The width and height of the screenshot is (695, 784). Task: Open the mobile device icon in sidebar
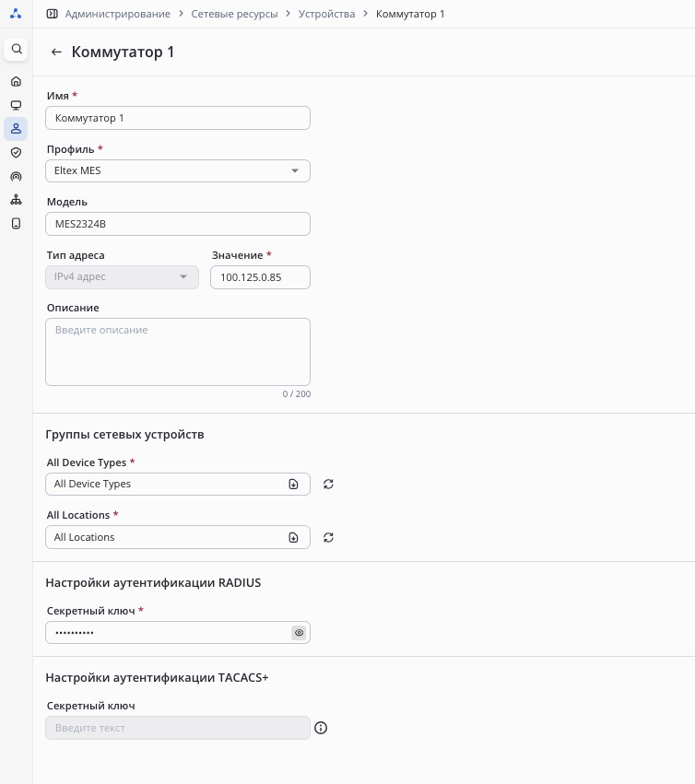[16, 223]
